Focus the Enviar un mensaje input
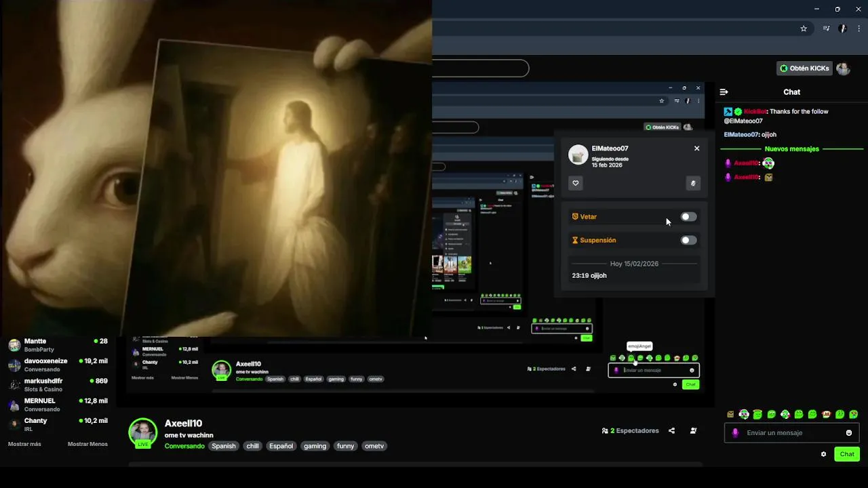 [791, 432]
